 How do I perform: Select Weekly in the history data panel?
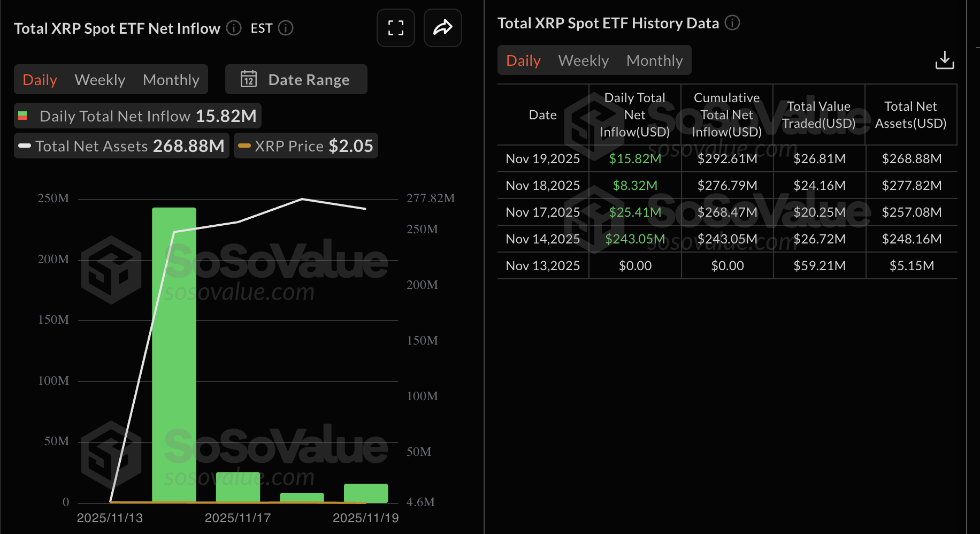[583, 60]
